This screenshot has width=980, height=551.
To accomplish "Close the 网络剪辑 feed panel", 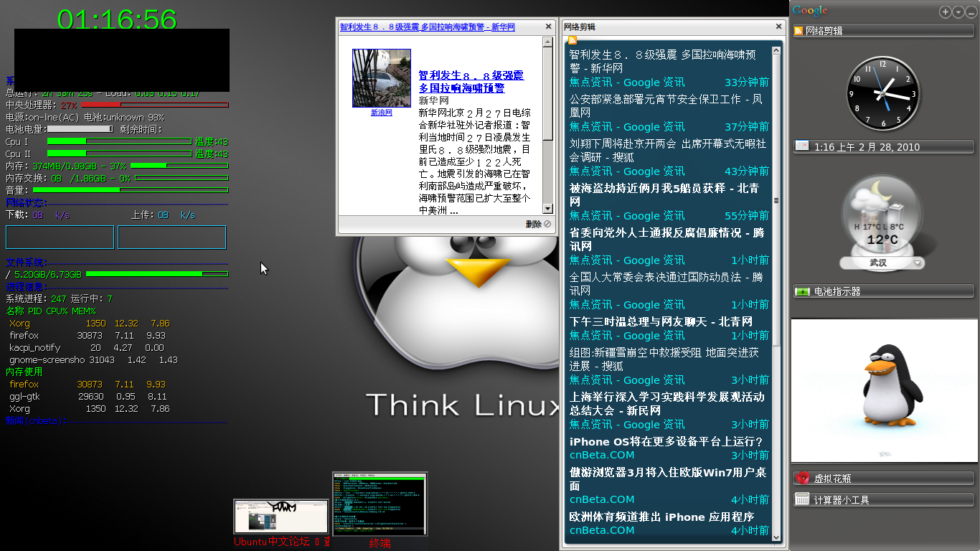I will tap(778, 27).
